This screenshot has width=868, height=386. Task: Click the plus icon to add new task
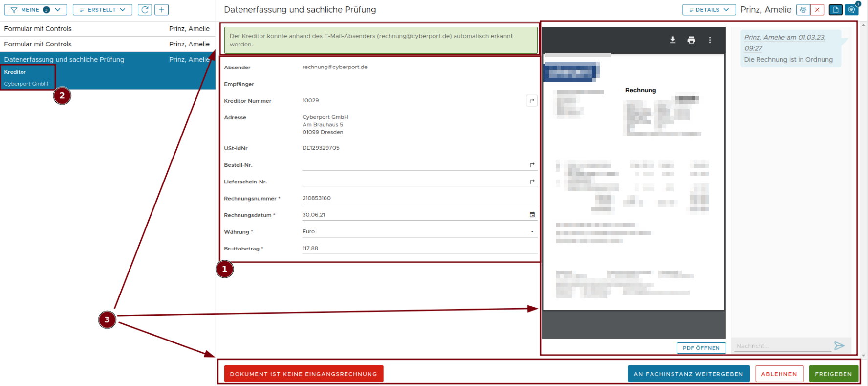(x=161, y=10)
